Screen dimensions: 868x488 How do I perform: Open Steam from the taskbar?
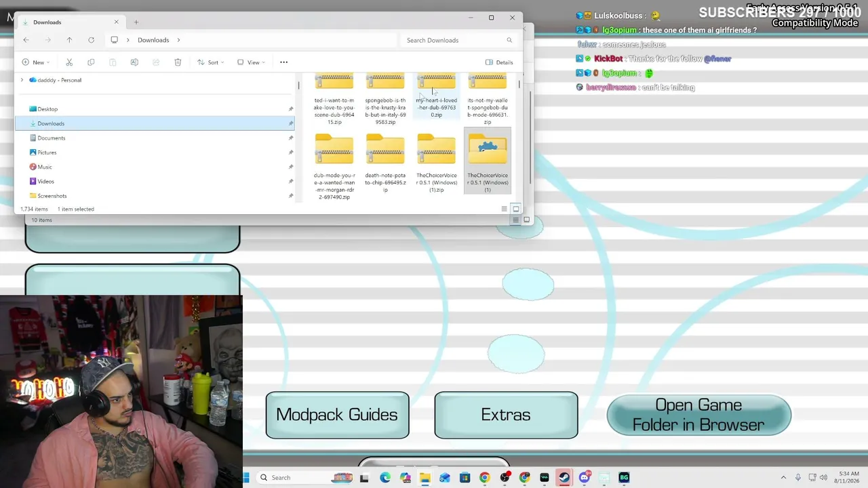564,478
